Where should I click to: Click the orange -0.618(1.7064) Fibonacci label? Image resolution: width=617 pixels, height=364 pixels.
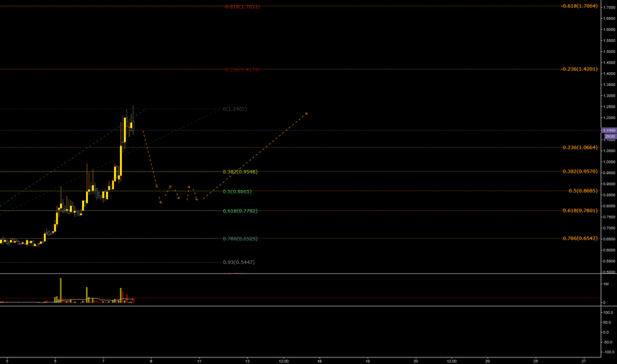(579, 6)
